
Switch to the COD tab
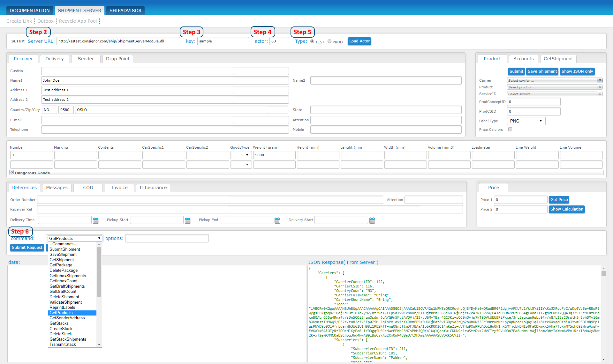pos(88,188)
